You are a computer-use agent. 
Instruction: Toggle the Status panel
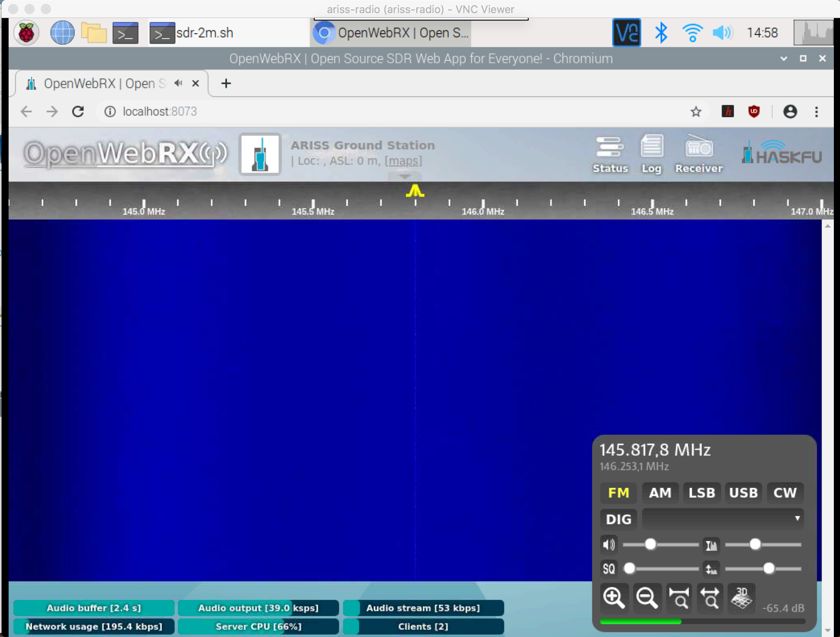pos(610,155)
